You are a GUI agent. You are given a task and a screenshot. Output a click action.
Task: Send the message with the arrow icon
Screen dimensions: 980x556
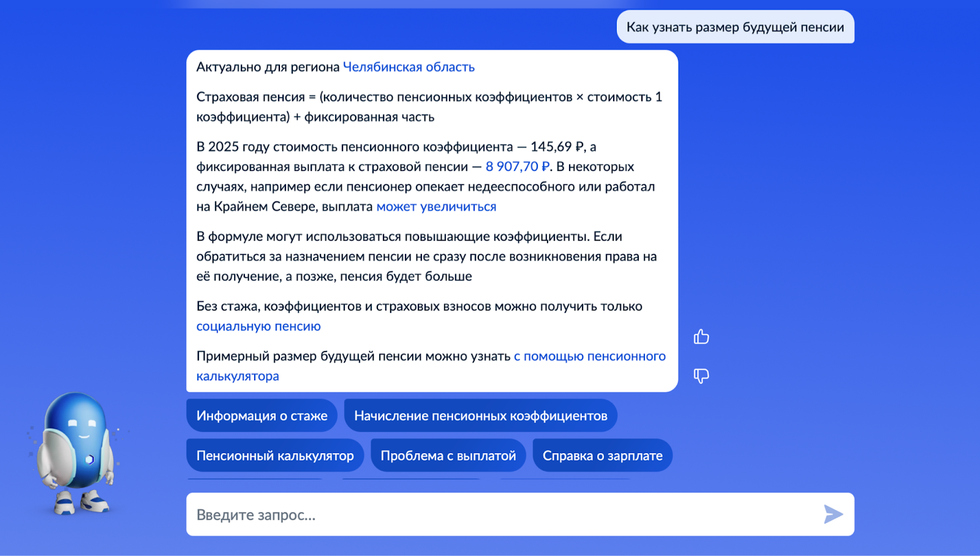tap(833, 514)
